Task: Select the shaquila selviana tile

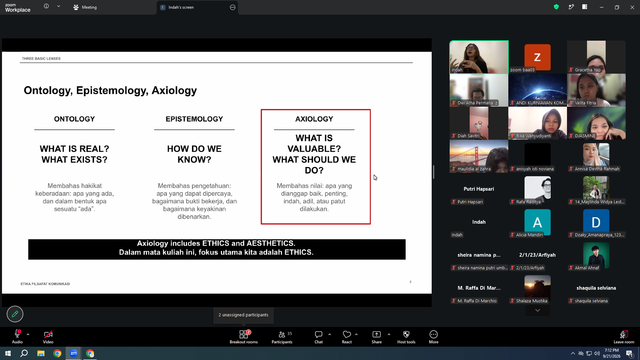Action: (x=596, y=288)
